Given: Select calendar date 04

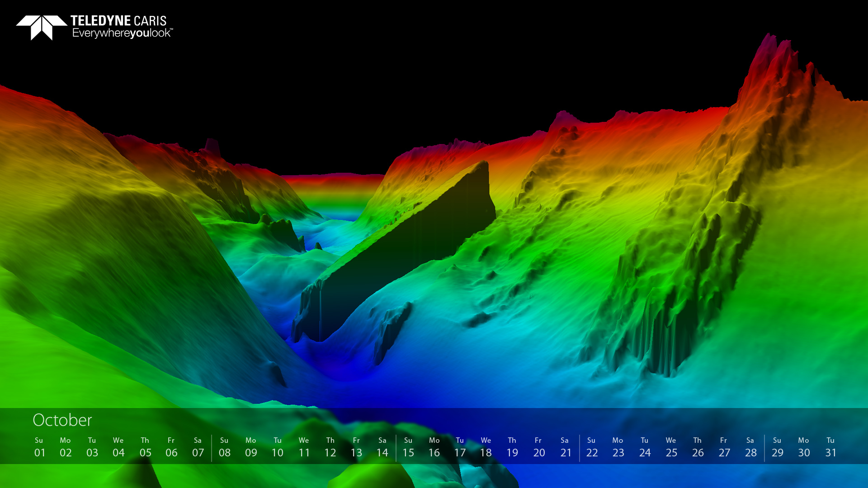Looking at the screenshot, I should [118, 453].
